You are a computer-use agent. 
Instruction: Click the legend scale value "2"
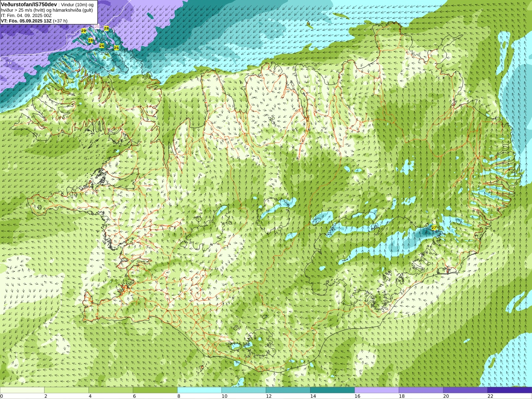click(x=46, y=396)
